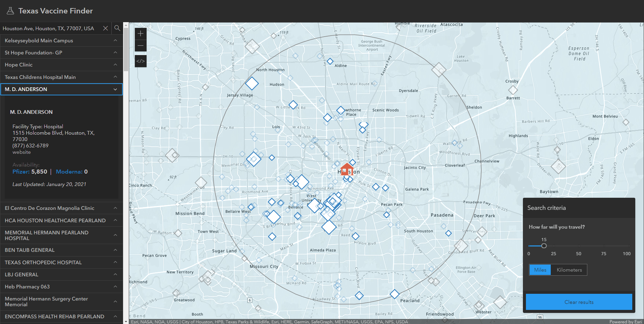Expand HCA HOUSTON HEALTHCARE PEARLAND entry

pyautogui.click(x=61, y=221)
